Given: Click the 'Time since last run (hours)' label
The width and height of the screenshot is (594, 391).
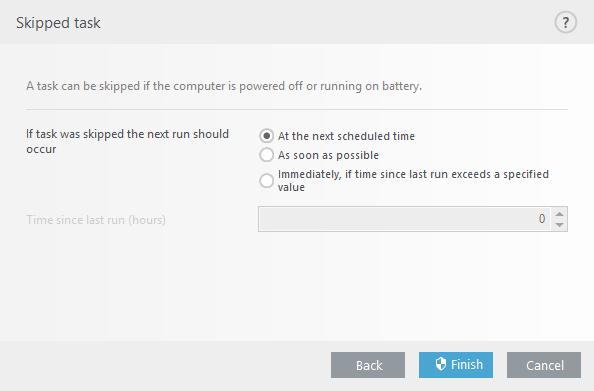Looking at the screenshot, I should point(96,220).
